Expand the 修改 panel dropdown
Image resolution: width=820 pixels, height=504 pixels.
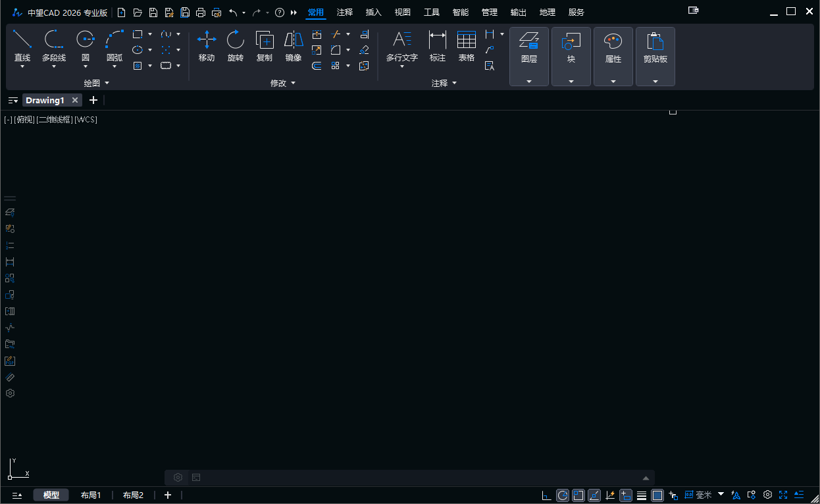283,84
